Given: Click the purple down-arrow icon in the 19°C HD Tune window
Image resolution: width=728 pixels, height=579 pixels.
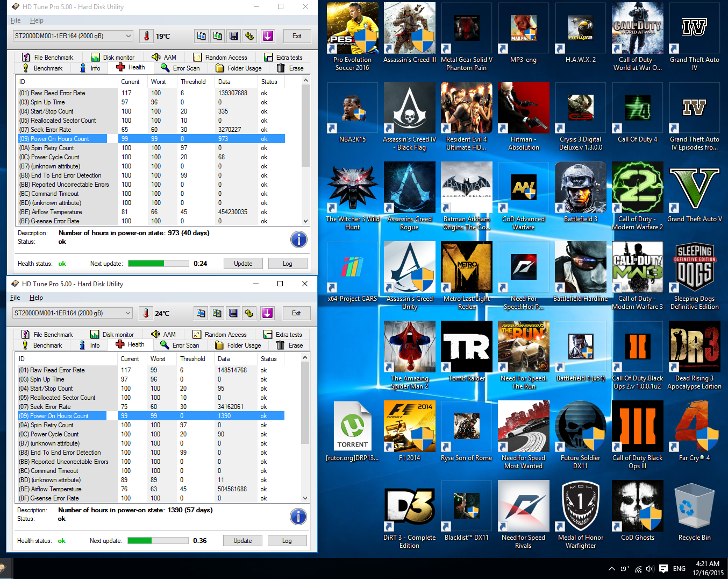Looking at the screenshot, I should (x=268, y=36).
